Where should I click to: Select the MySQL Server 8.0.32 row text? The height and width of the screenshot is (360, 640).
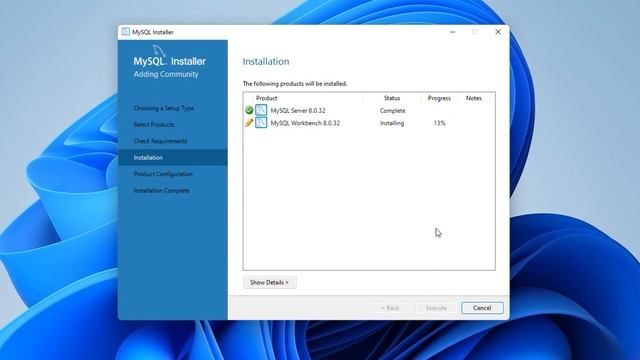pyautogui.click(x=298, y=111)
